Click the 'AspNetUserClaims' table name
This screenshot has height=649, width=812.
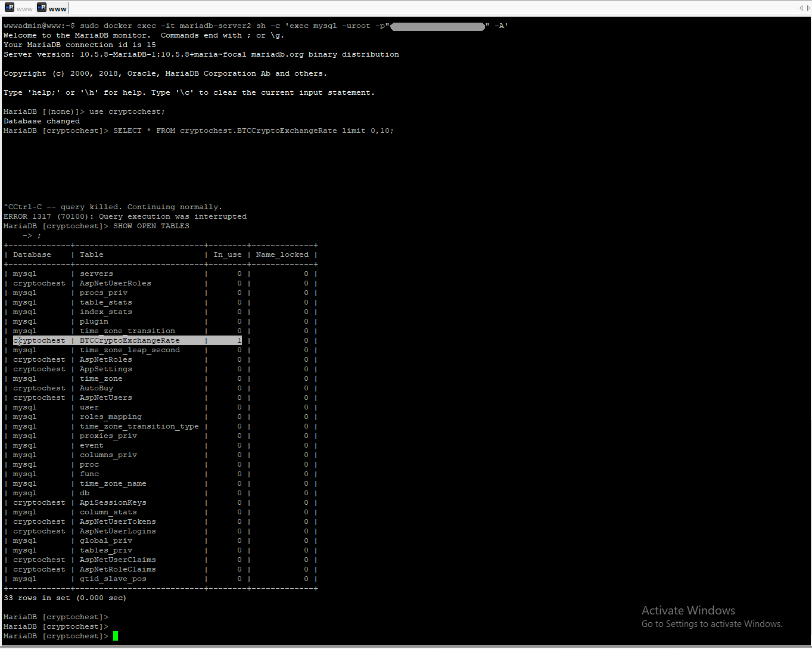pyautogui.click(x=118, y=560)
